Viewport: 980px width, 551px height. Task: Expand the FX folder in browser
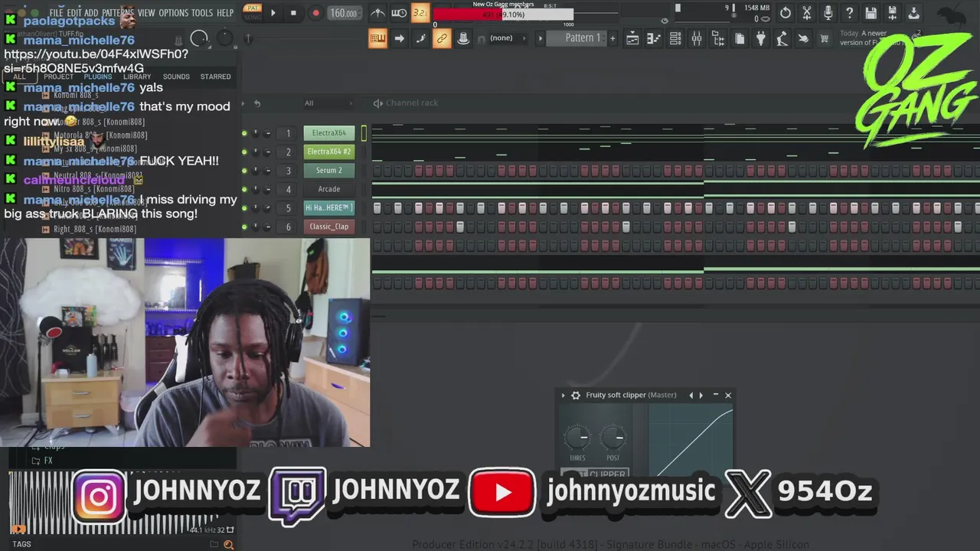[x=43, y=461]
